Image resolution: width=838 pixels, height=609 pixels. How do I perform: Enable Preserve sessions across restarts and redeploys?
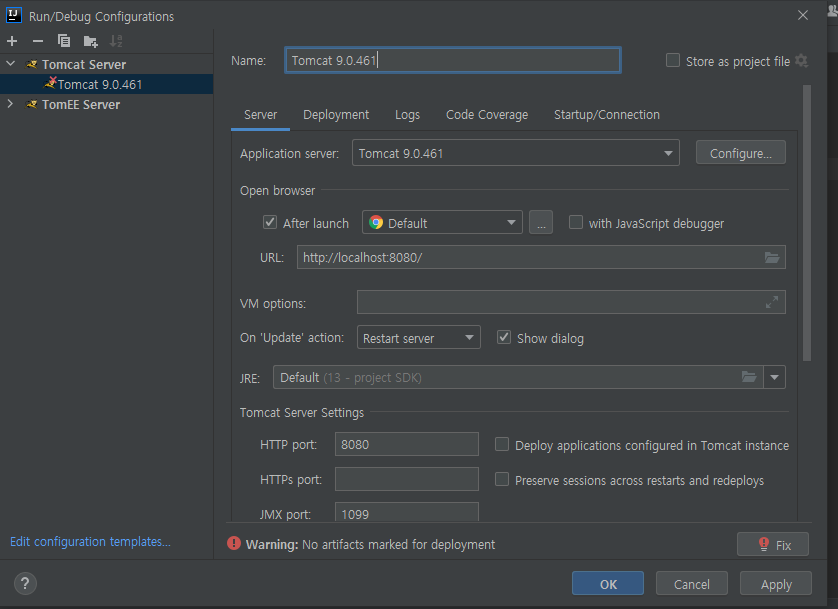502,480
